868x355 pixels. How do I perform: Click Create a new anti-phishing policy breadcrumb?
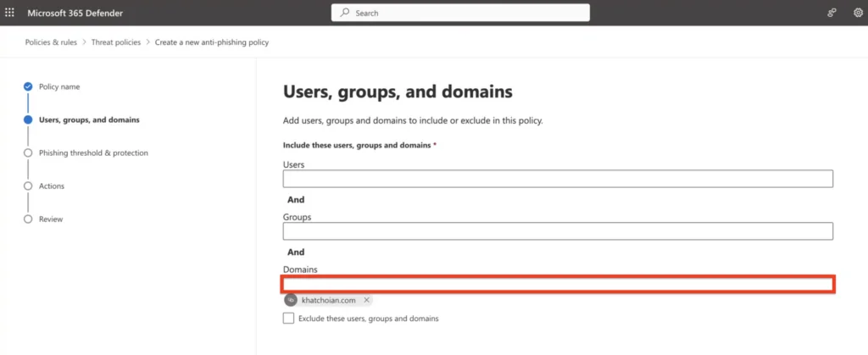pyautogui.click(x=212, y=42)
